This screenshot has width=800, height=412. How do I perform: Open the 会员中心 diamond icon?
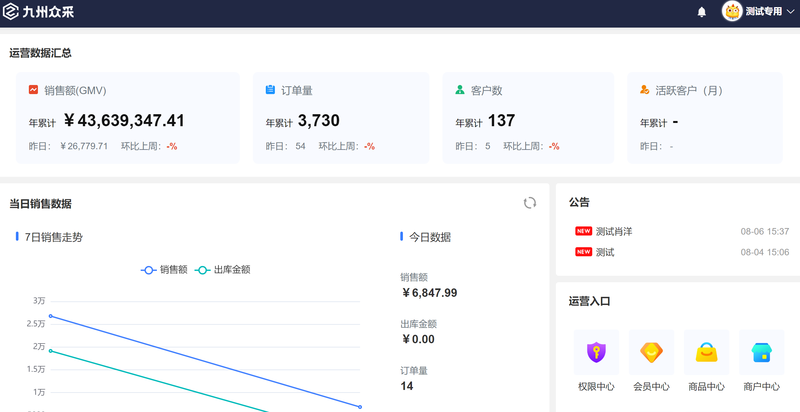(651, 352)
